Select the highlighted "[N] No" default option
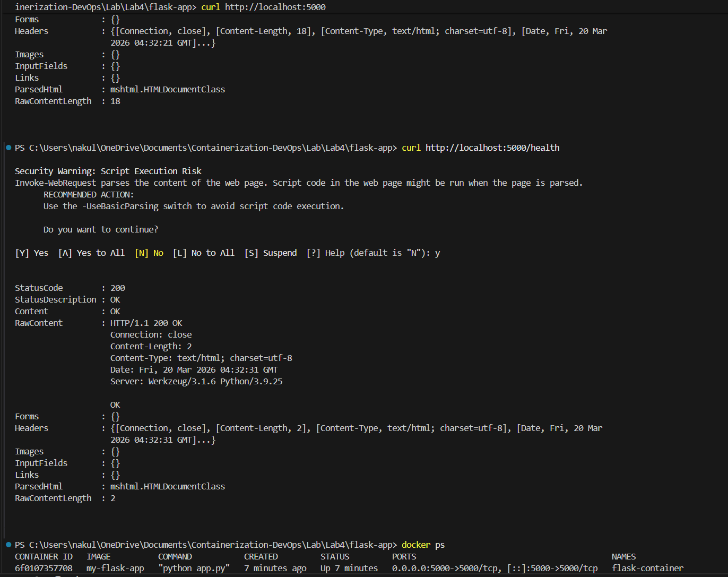This screenshot has width=728, height=577. (x=149, y=253)
